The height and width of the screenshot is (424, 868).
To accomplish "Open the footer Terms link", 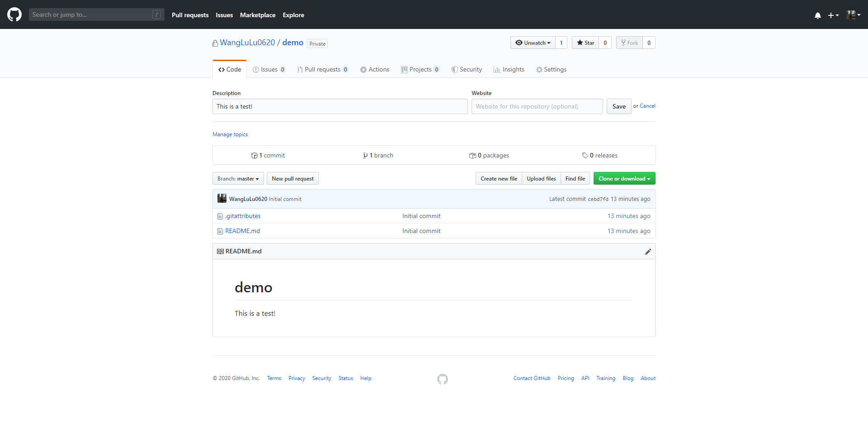I will click(274, 378).
